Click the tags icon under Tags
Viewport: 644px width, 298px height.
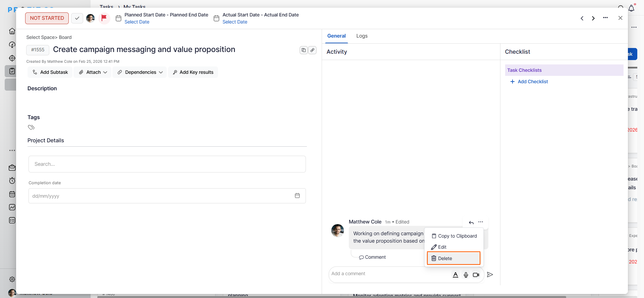pos(31,128)
